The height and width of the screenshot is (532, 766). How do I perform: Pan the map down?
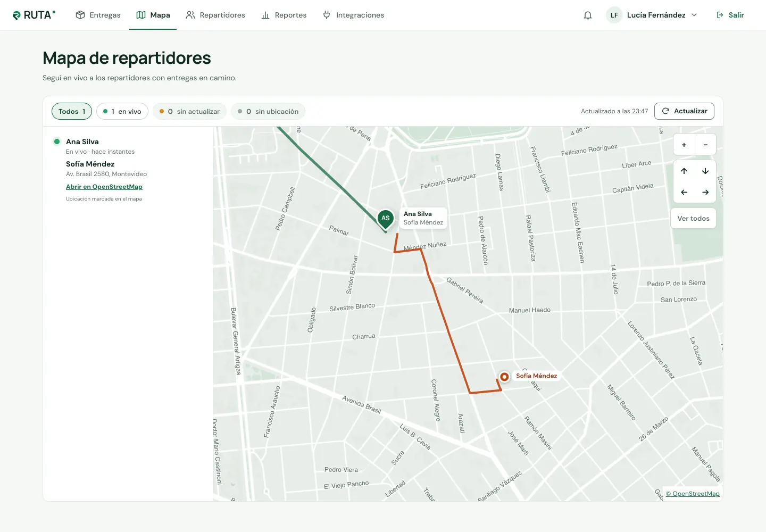[x=705, y=171]
